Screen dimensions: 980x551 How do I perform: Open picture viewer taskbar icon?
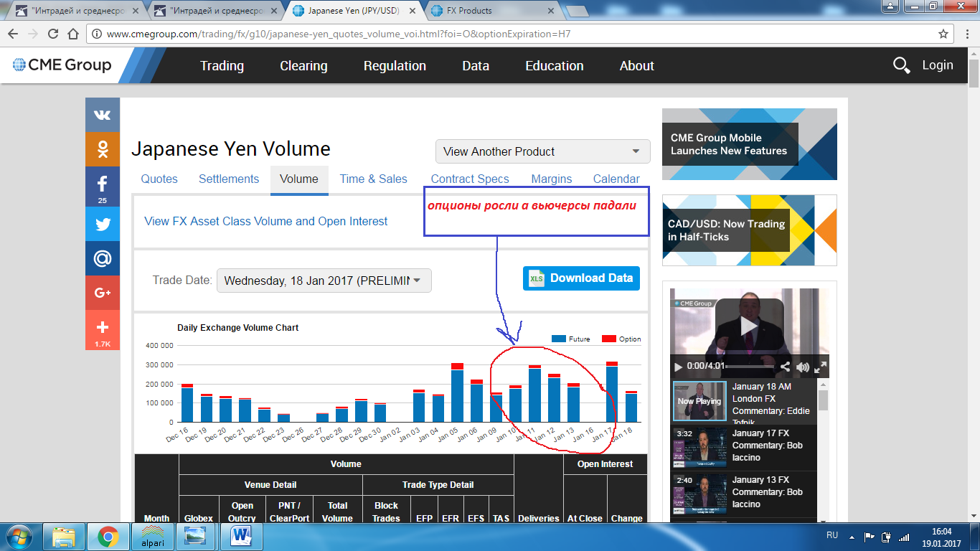195,535
